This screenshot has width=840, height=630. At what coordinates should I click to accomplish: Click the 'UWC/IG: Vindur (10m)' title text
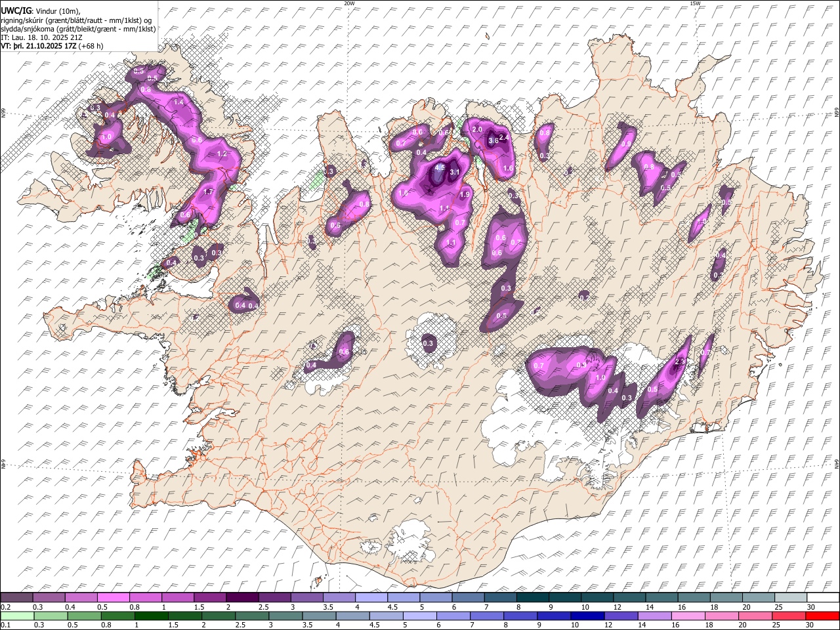coord(40,10)
